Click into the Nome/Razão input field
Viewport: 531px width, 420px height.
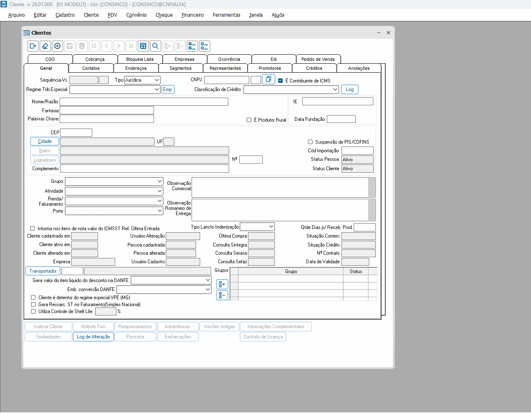pyautogui.click(x=144, y=102)
